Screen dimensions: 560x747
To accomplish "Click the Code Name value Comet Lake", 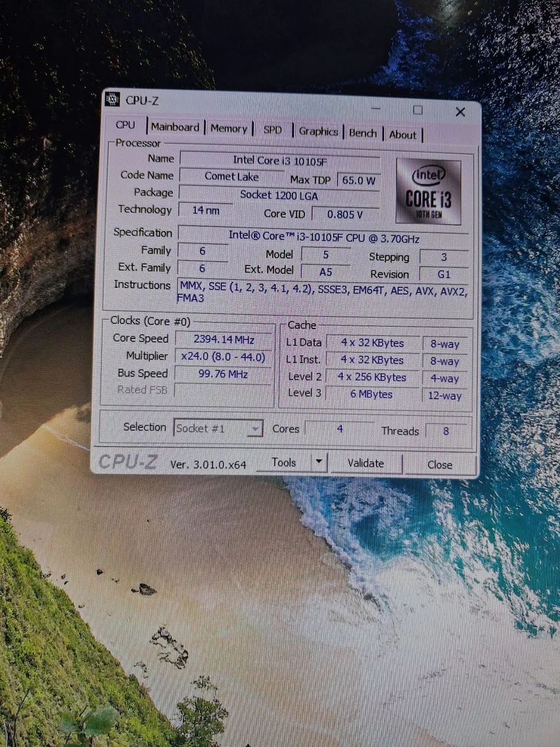I will tap(232, 176).
